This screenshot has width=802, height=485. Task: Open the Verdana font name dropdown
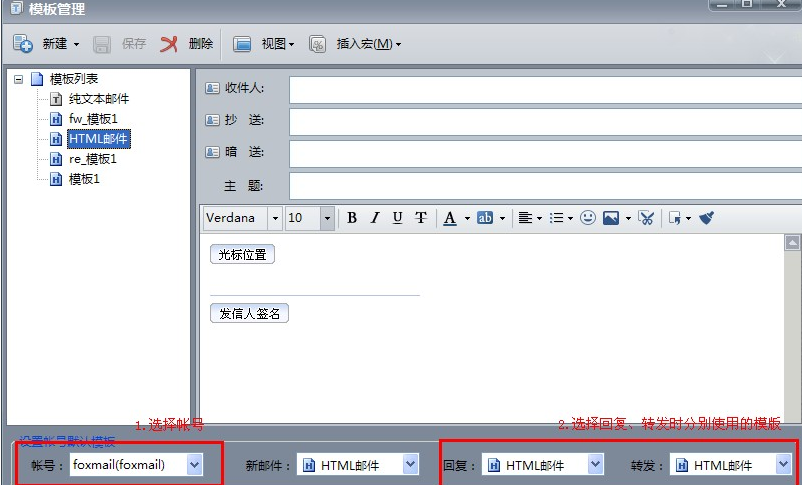point(275,218)
